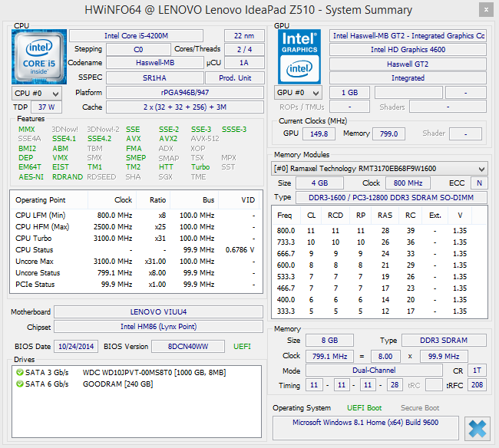Click the Dual-Channel mode field

[x=375, y=370]
